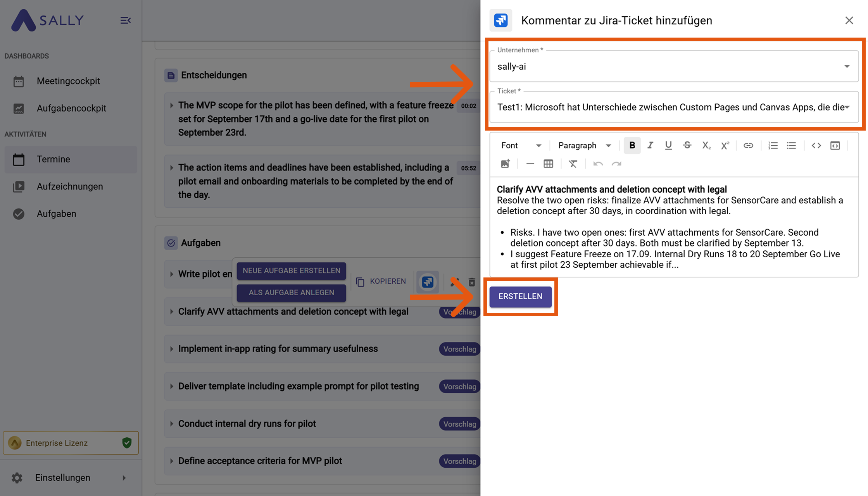Screen dimensions: 868x496
Task: Click the underline icon in the editor
Action: coord(668,145)
